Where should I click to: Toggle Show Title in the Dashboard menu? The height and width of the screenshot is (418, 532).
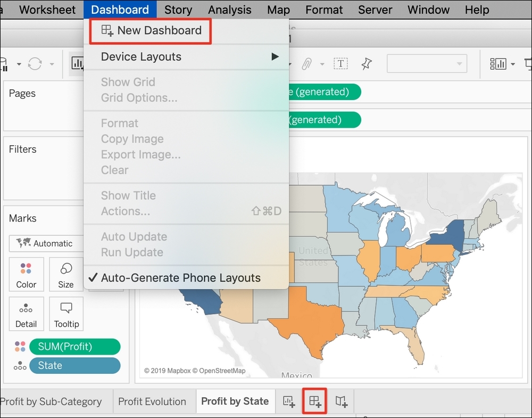pyautogui.click(x=128, y=195)
